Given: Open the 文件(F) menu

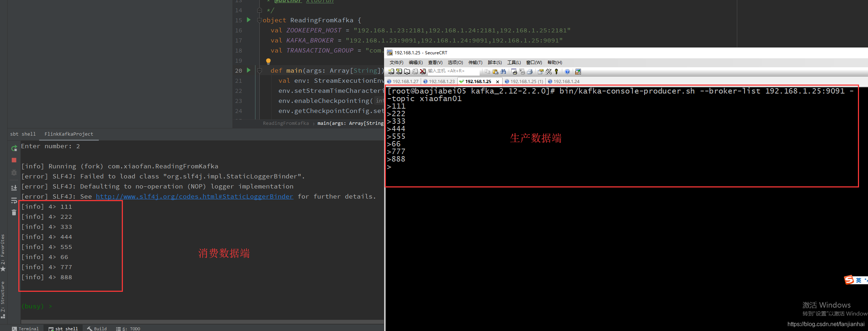Looking at the screenshot, I should coord(396,63).
